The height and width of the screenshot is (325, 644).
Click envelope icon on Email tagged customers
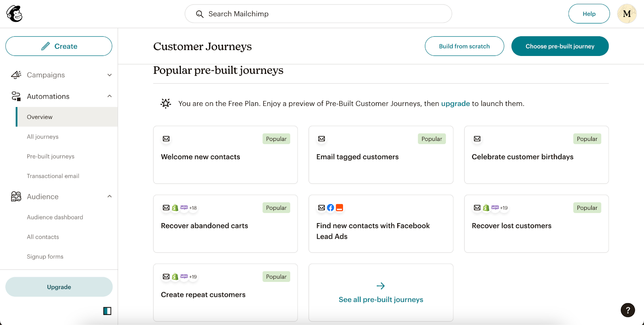pos(322,139)
